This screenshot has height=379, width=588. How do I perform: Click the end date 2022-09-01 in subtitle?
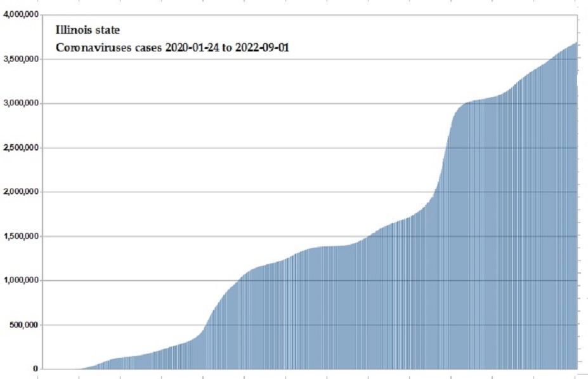[x=264, y=48]
